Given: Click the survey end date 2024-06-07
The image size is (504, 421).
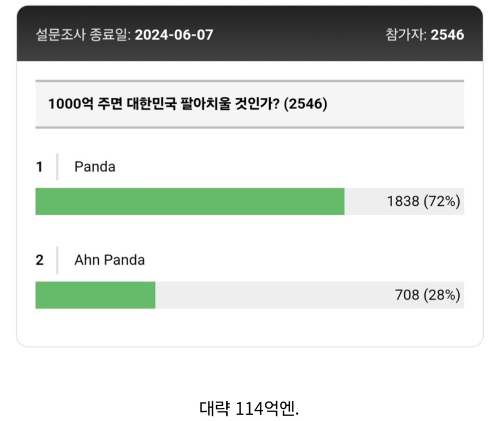Looking at the screenshot, I should coord(174,35).
